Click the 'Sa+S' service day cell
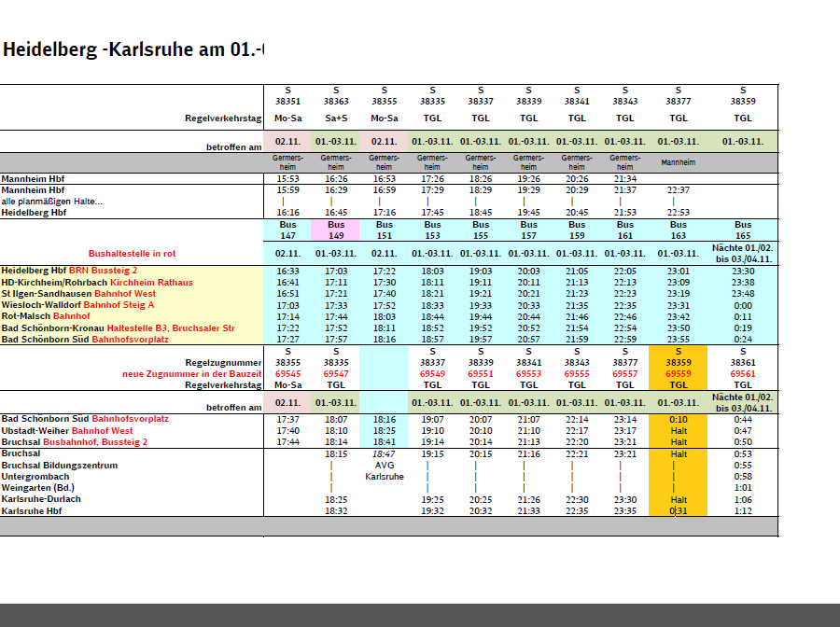Image resolution: width=840 pixels, height=627 pixels. (x=336, y=118)
